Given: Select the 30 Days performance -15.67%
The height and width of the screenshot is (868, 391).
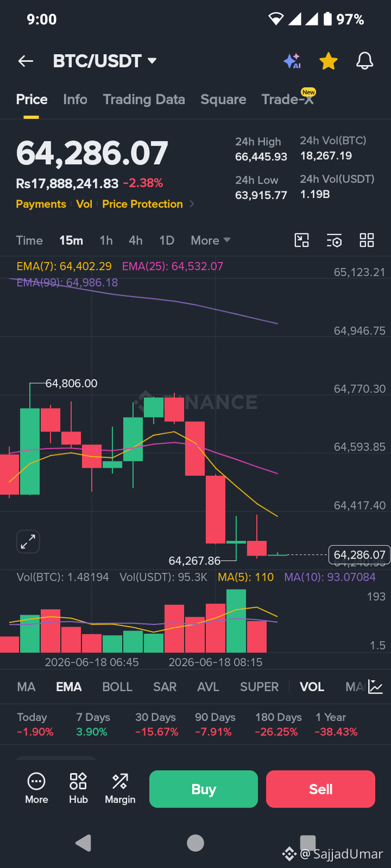Looking at the screenshot, I should (x=157, y=732).
